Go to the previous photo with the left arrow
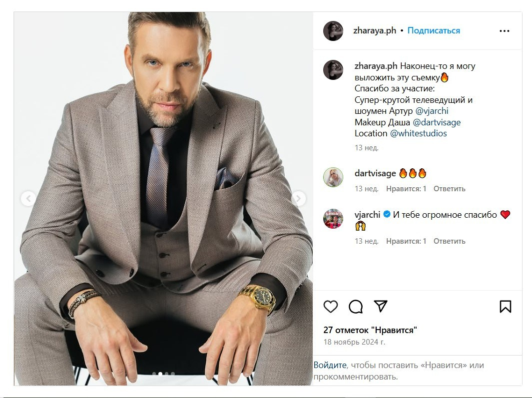This screenshot has height=398, width=532. pos(27,198)
